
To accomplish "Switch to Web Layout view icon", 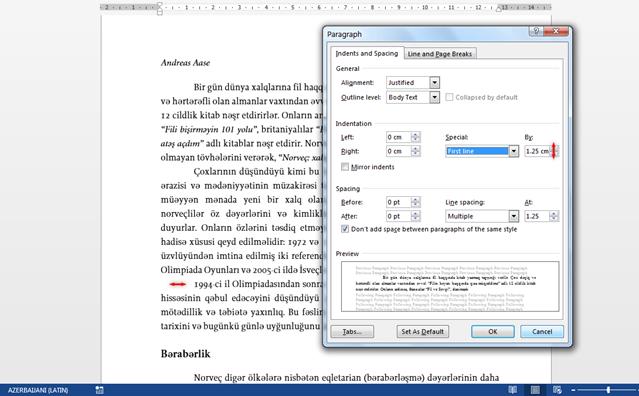I will (x=557, y=390).
